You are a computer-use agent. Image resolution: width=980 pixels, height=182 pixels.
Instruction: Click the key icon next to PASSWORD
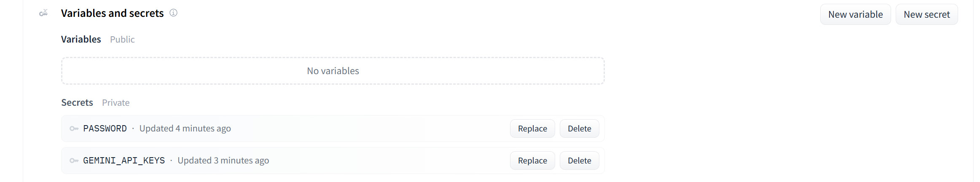click(x=74, y=128)
